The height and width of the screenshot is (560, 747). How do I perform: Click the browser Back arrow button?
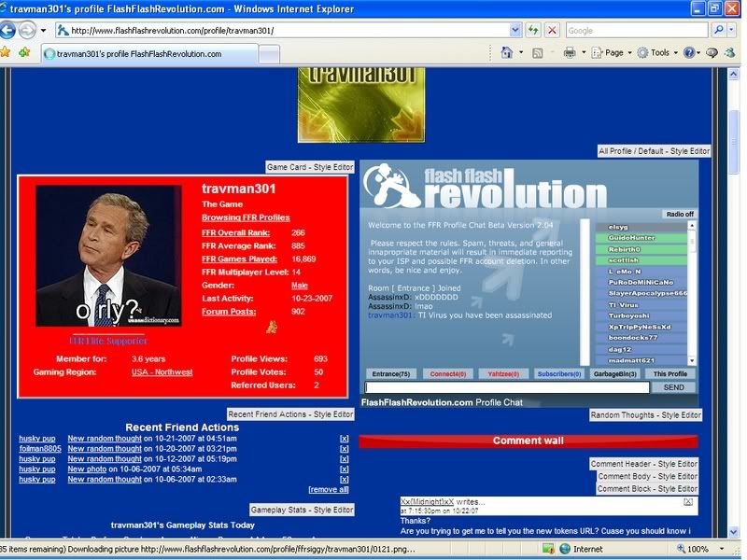[x=9, y=31]
